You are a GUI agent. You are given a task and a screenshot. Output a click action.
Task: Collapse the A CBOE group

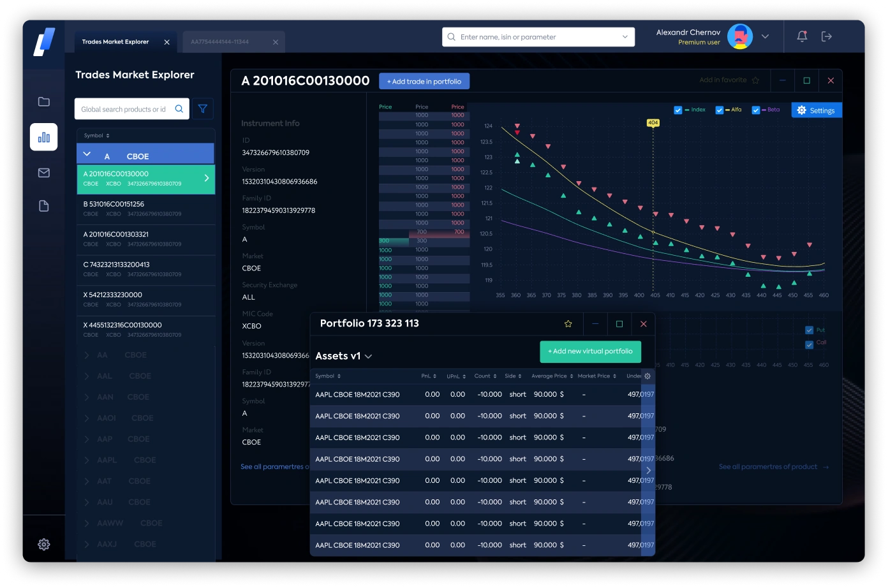(x=87, y=154)
